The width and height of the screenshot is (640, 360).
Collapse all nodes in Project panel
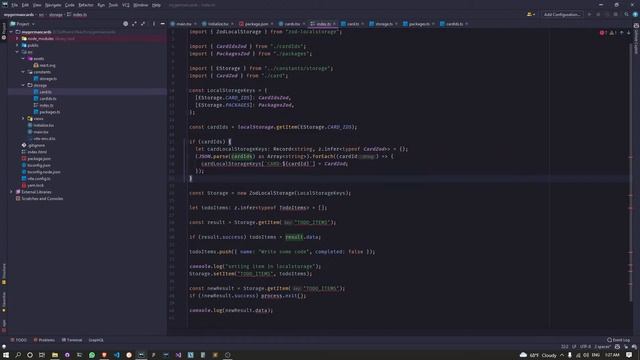point(143,24)
